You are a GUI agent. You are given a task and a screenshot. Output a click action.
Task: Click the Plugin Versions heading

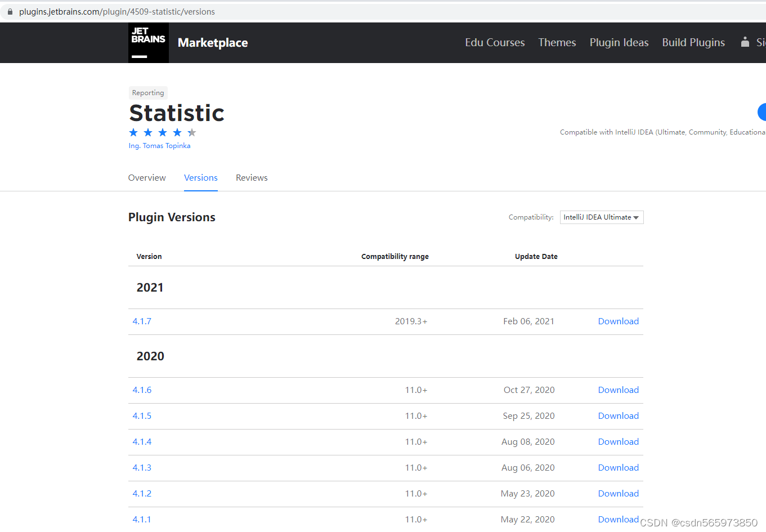[x=172, y=217]
